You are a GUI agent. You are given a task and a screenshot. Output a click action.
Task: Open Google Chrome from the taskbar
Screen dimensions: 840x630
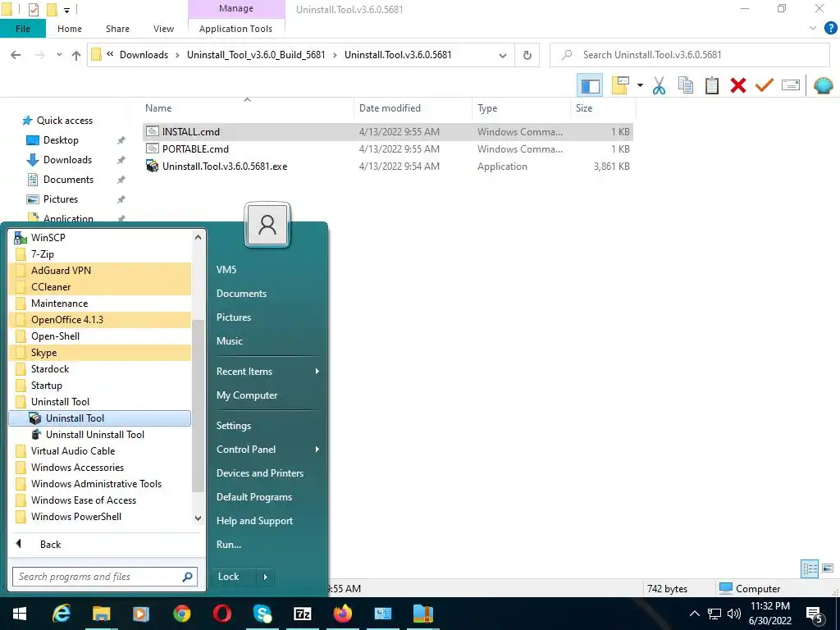tap(181, 614)
